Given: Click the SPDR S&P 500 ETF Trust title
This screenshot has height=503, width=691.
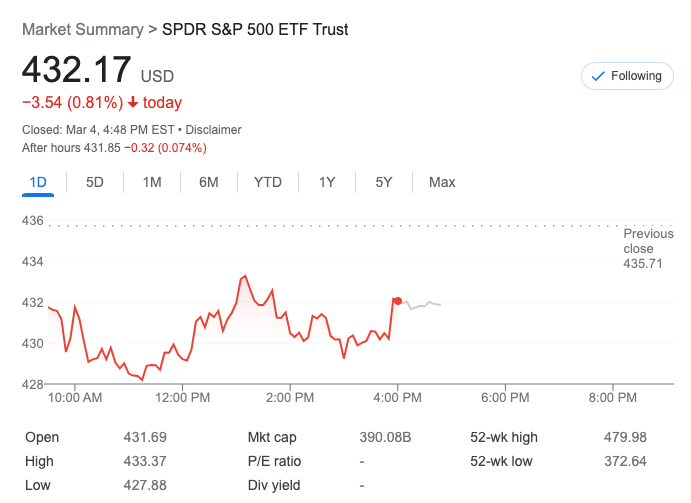Looking at the screenshot, I should point(255,29).
